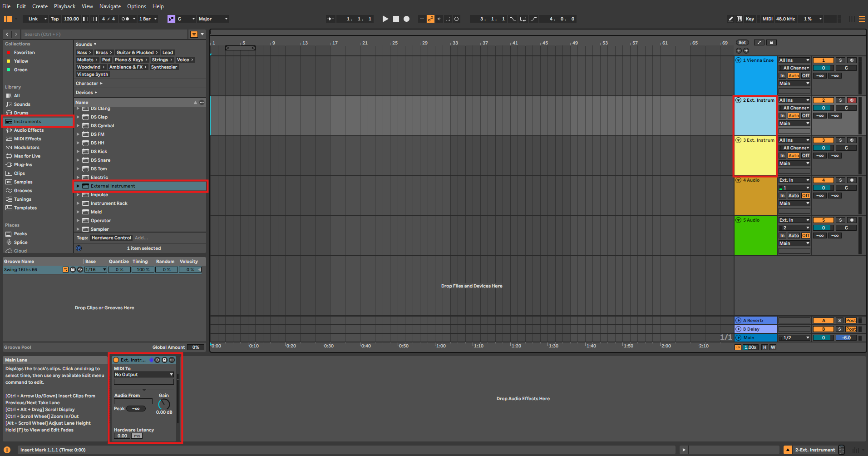Click the Ext. Instrument device activator
Screen dimensions: 868x456
(116, 360)
